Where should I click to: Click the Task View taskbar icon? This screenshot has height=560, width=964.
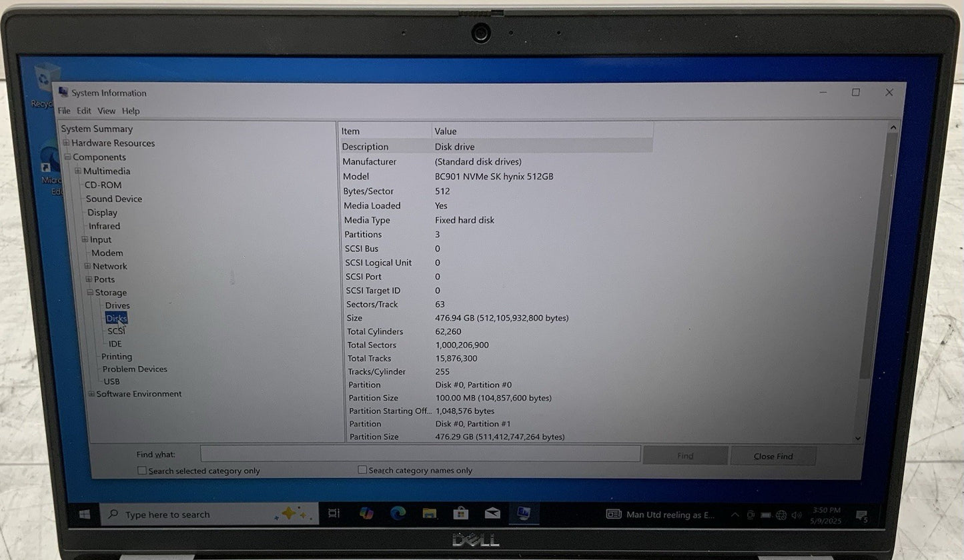tap(334, 513)
